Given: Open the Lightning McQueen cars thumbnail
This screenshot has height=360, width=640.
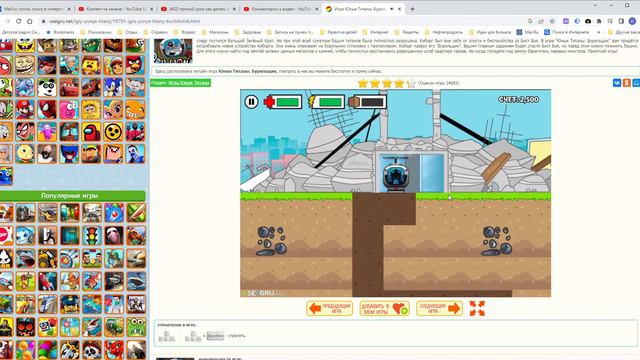Looking at the screenshot, I should click(69, 87).
